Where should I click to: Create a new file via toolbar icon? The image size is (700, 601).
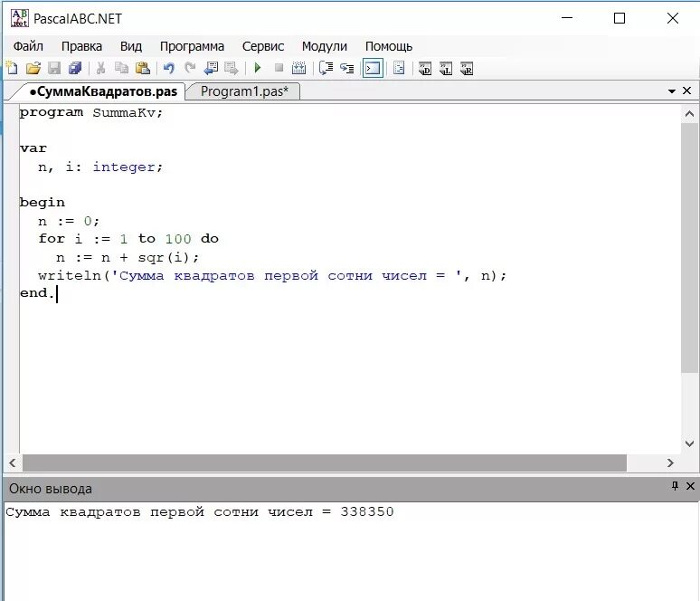pos(12,69)
